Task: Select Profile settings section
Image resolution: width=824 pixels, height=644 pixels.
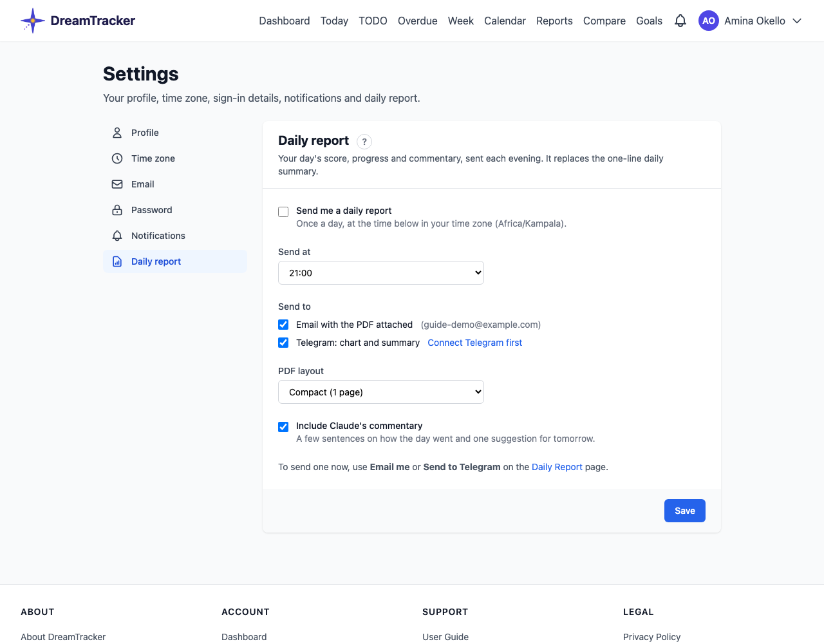Action: [x=175, y=133]
